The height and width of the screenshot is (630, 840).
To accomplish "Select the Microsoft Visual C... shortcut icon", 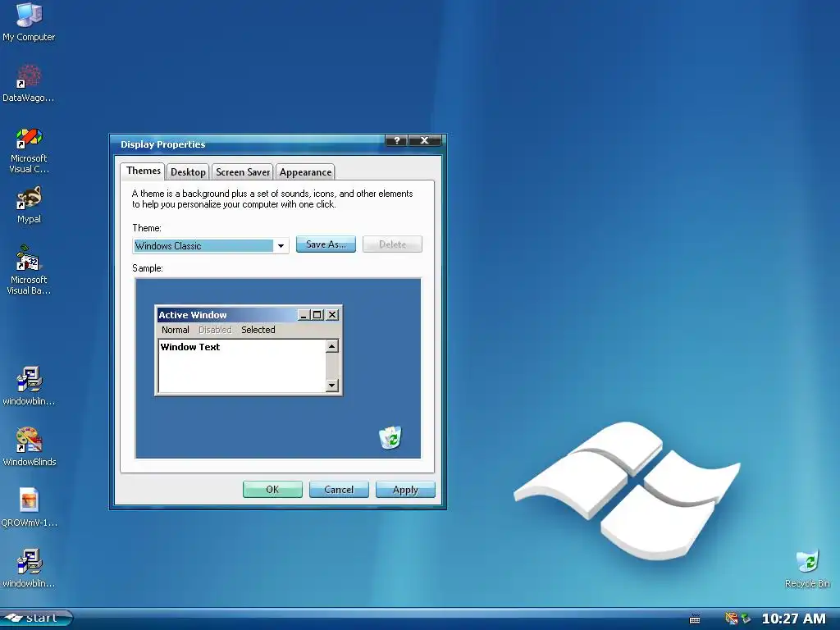I will point(29,151).
